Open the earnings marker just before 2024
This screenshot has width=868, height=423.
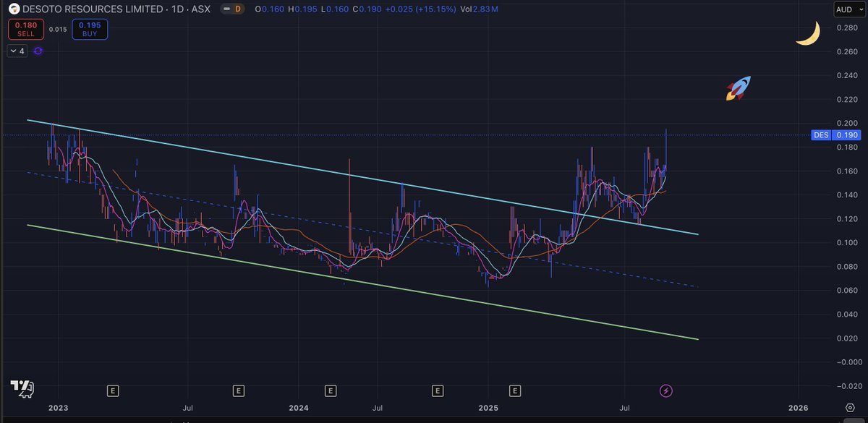tap(239, 391)
